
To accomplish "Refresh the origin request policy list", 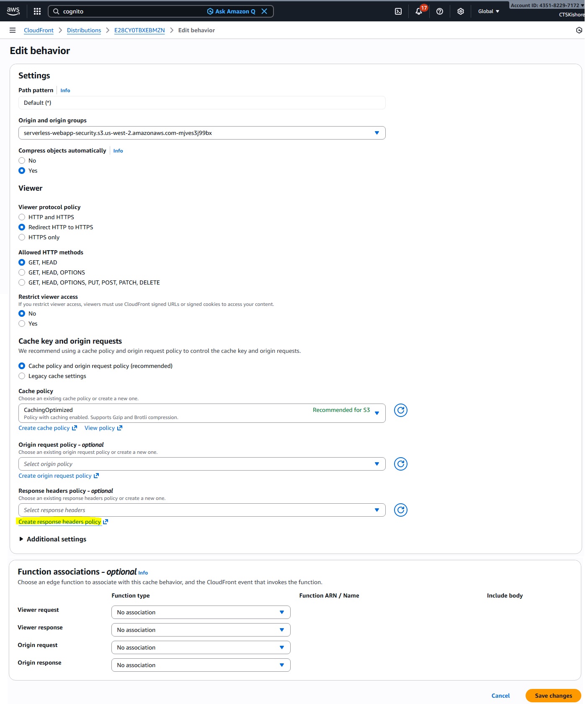I will pyautogui.click(x=401, y=464).
